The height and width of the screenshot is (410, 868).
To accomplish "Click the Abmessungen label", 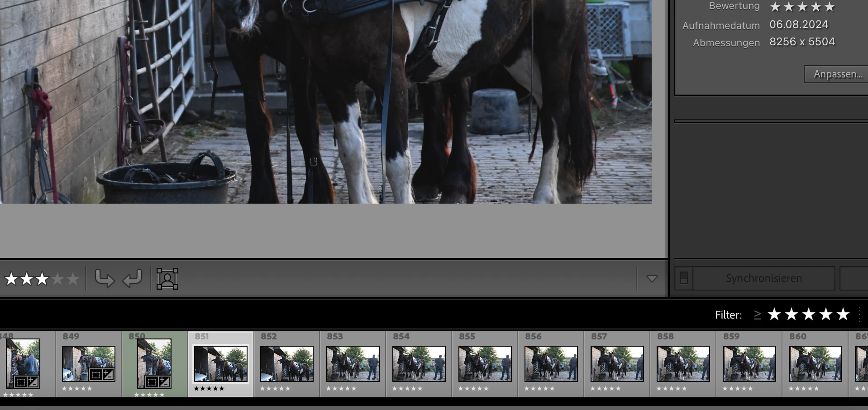I will pos(726,43).
